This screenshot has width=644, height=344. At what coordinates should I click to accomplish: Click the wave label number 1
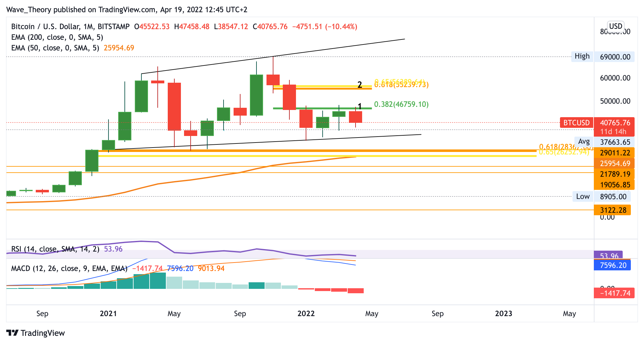click(360, 106)
